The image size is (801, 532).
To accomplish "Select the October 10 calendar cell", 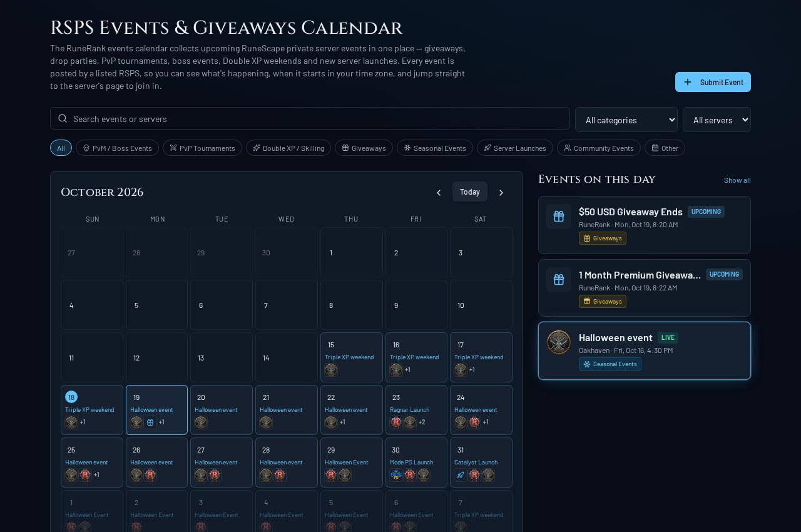I will [x=481, y=305].
